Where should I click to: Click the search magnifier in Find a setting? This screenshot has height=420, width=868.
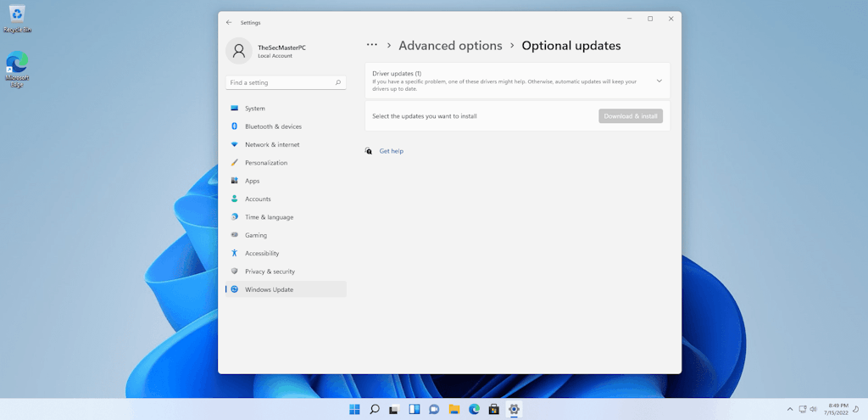click(338, 82)
